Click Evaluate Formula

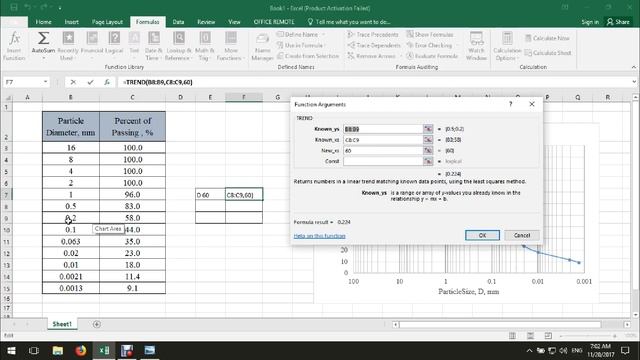pos(432,56)
